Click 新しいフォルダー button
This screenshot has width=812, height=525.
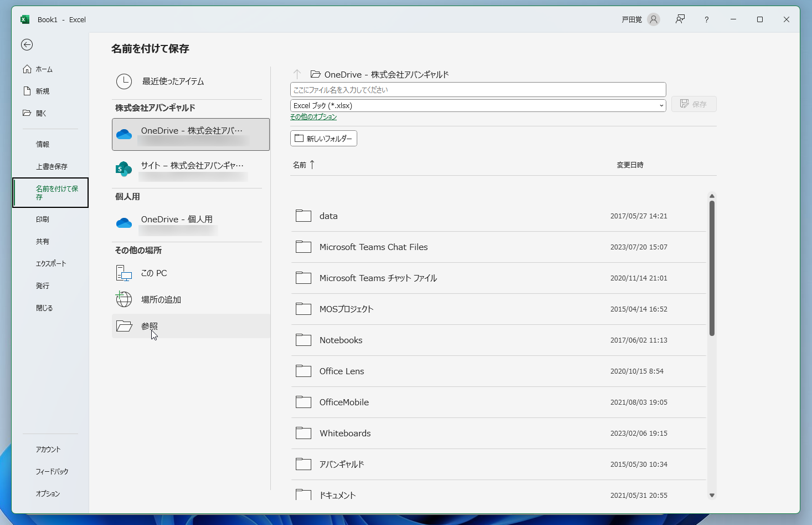pyautogui.click(x=323, y=139)
